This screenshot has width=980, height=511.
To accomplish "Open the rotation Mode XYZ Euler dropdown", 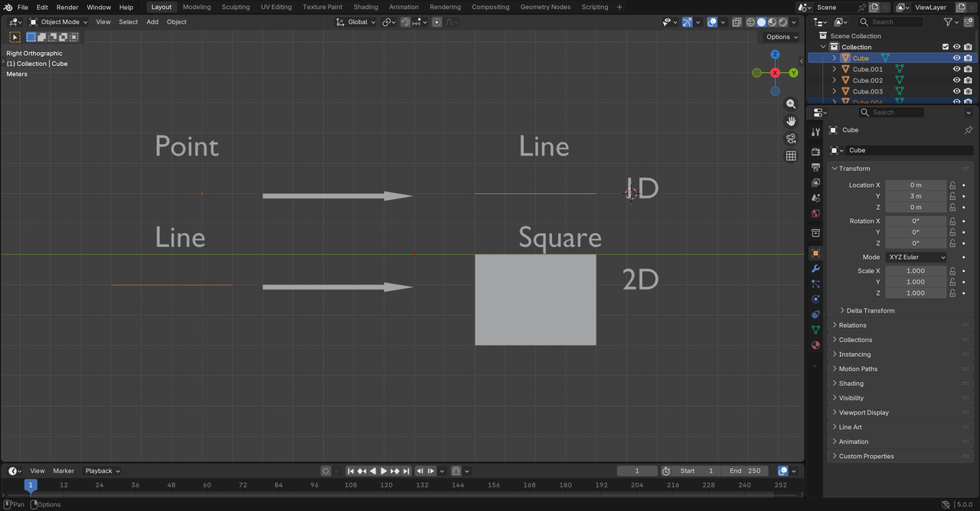I will (x=916, y=257).
